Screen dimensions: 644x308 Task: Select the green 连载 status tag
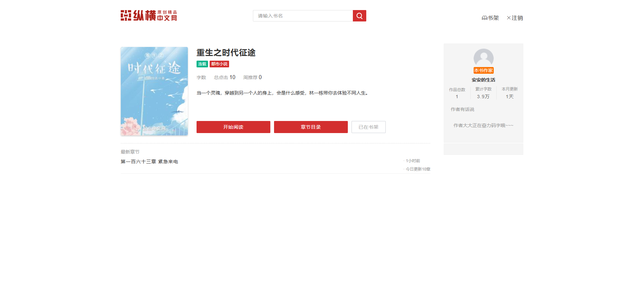[202, 64]
